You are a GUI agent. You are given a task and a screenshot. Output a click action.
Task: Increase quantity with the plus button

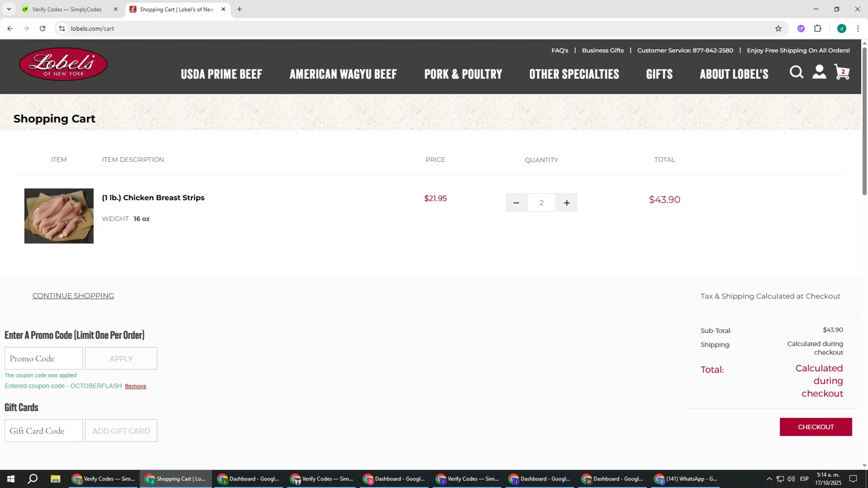(x=567, y=202)
